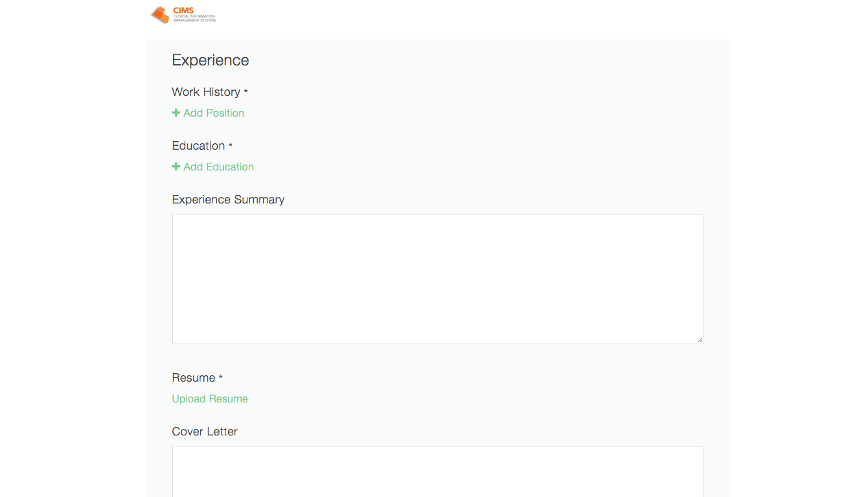Select the Experience Summary label

228,200
